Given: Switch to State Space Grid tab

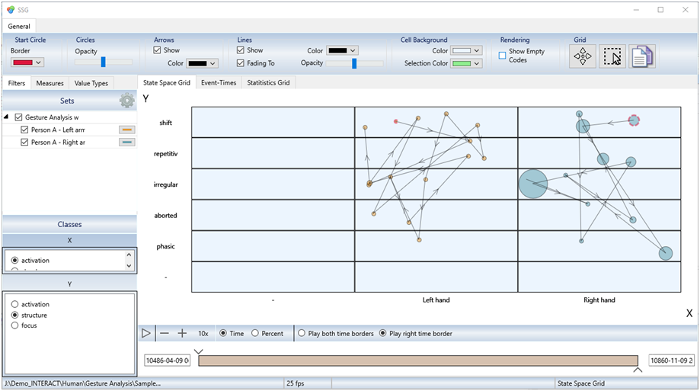Looking at the screenshot, I should click(167, 83).
